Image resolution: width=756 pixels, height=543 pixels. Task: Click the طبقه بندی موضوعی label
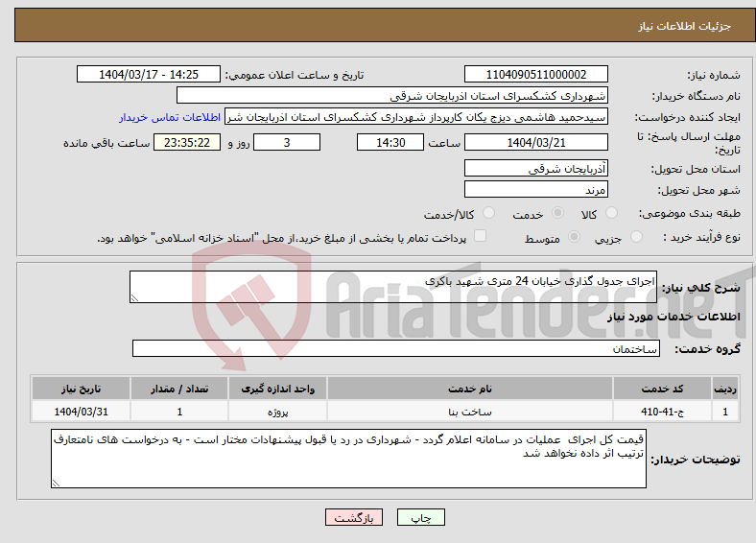tap(689, 213)
